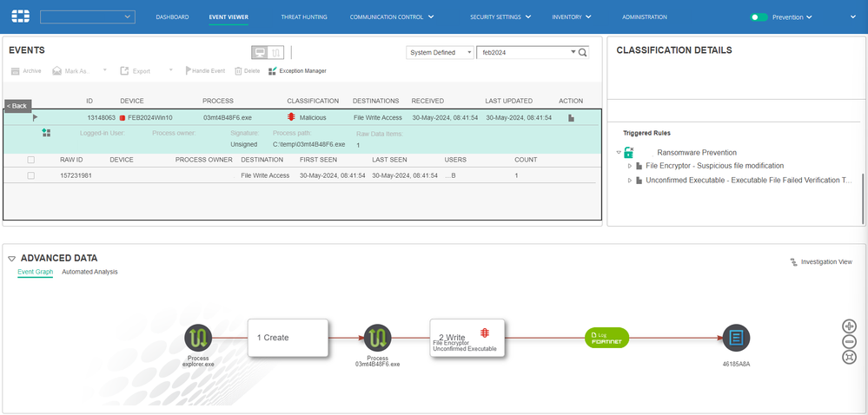Click red malicious icon in the 2 Write box
This screenshot has width=868, height=415.
click(485, 333)
